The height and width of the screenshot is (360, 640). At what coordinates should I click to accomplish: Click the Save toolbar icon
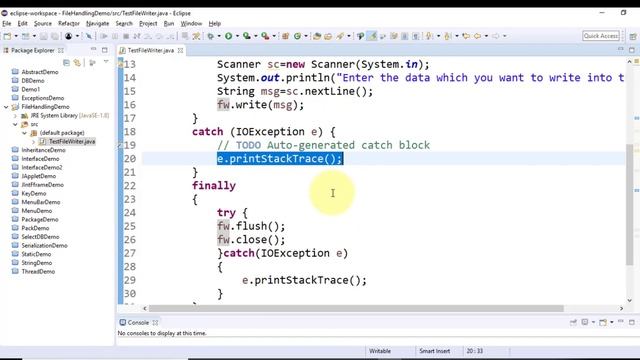(44, 36)
